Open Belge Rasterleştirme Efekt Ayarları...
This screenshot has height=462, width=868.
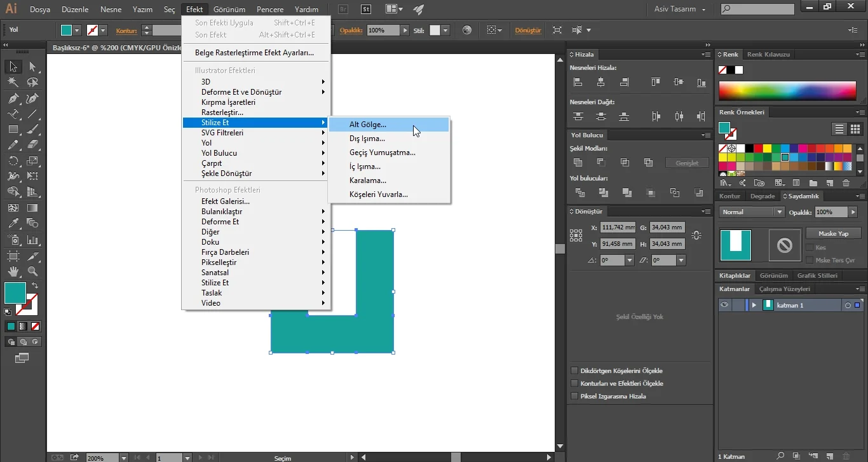[x=256, y=53]
